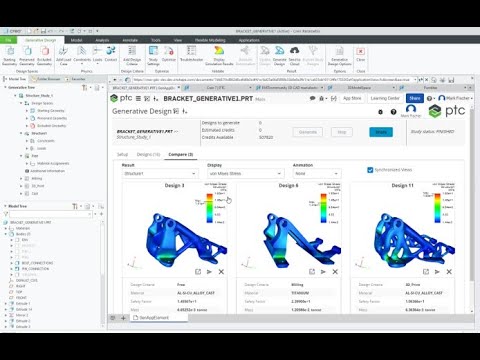The image size is (480, 360).
Task: Open the Animation dropdown showing None
Action: tap(317, 174)
